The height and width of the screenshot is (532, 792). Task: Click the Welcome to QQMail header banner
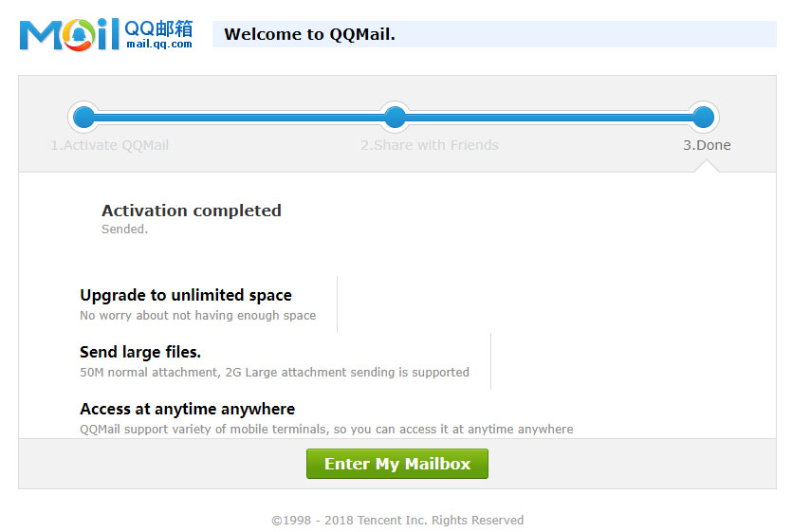493,34
